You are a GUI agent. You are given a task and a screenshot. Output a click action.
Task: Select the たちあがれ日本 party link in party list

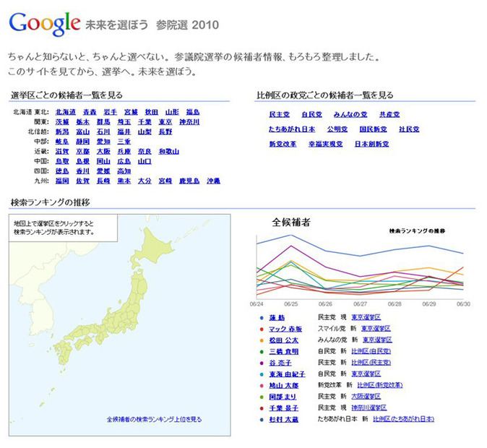tap(292, 129)
